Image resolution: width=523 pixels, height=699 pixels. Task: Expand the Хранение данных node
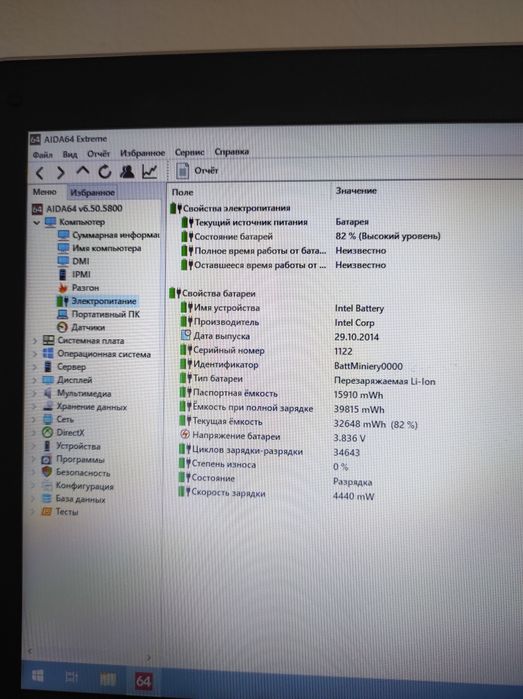[x=35, y=407]
